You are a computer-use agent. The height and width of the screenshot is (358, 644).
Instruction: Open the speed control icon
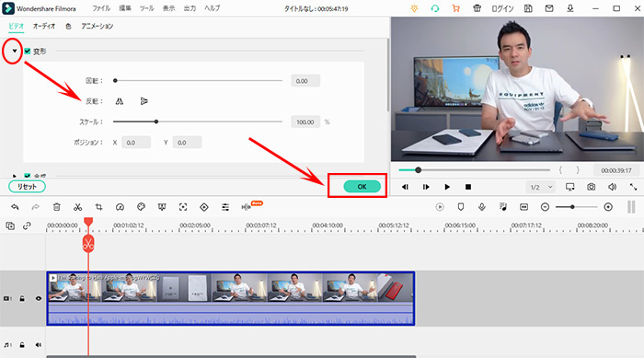[x=120, y=207]
